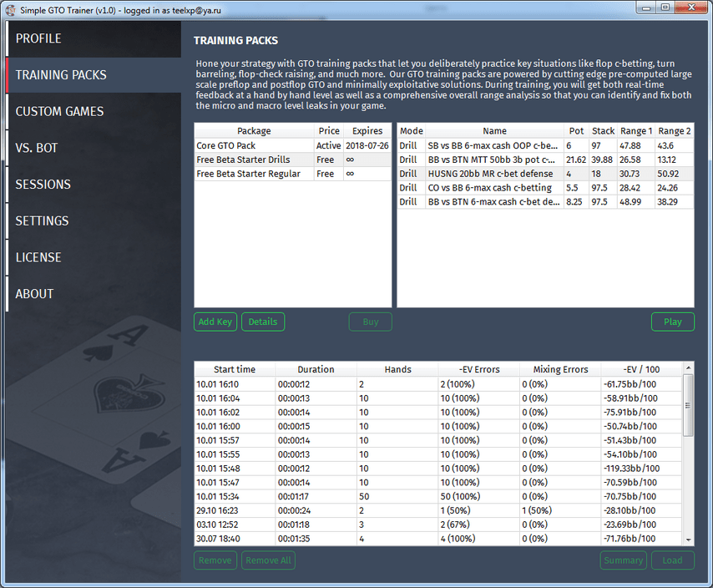Open package Details
This screenshot has height=588, width=713.
[263, 322]
